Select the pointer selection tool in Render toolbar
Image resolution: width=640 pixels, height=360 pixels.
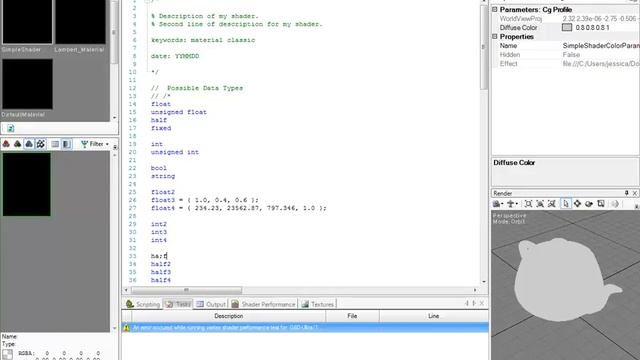coord(565,204)
